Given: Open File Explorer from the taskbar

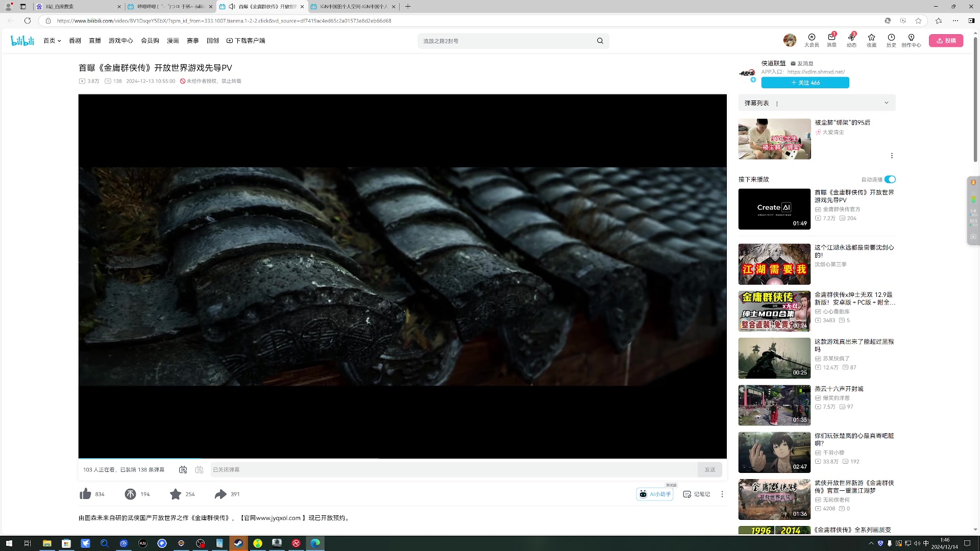Looking at the screenshot, I should (x=47, y=543).
